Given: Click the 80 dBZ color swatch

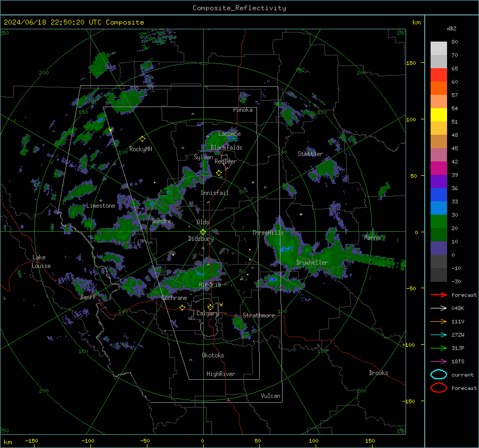Looking at the screenshot, I should tap(439, 48).
